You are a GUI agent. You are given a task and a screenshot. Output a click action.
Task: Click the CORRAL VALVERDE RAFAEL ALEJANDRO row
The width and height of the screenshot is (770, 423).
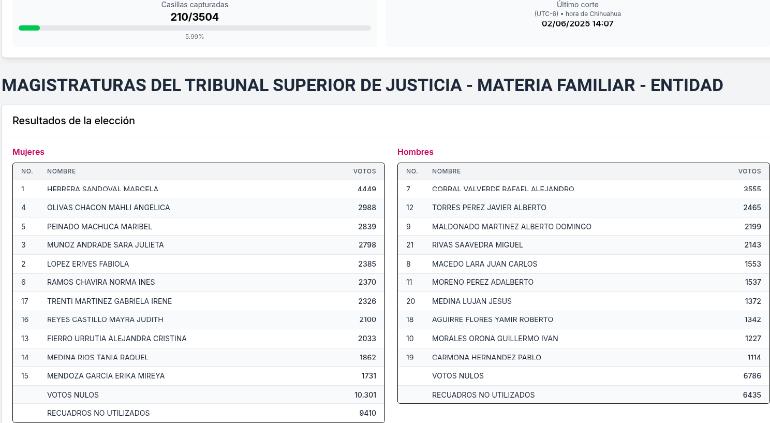[583, 189]
